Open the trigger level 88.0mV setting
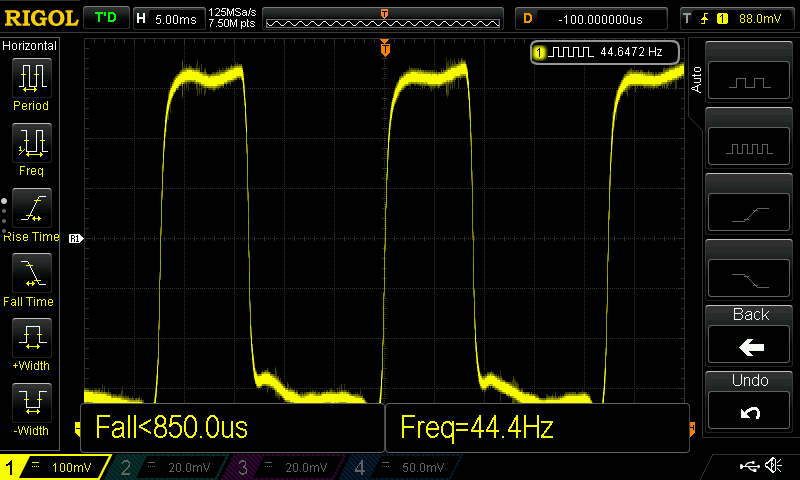800x480 pixels. click(x=737, y=18)
